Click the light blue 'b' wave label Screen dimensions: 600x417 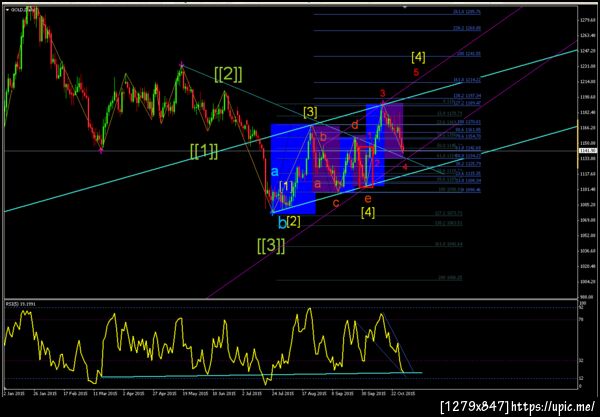coord(282,222)
